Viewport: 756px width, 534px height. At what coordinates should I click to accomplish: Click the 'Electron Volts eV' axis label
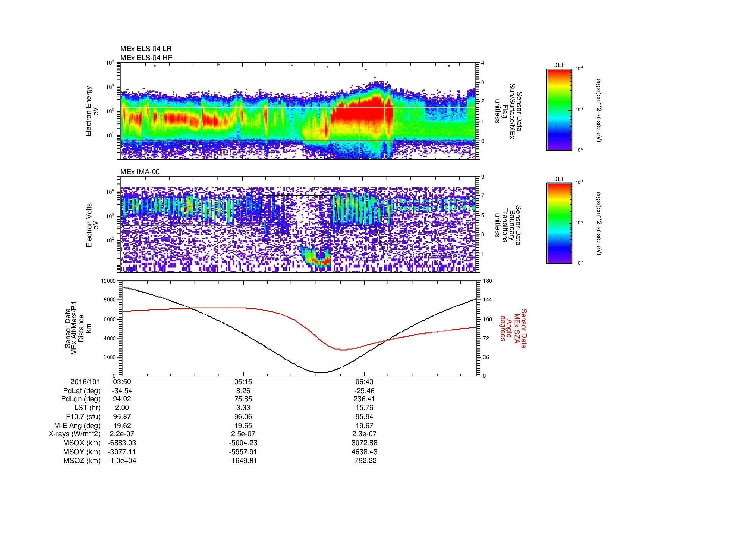click(92, 225)
